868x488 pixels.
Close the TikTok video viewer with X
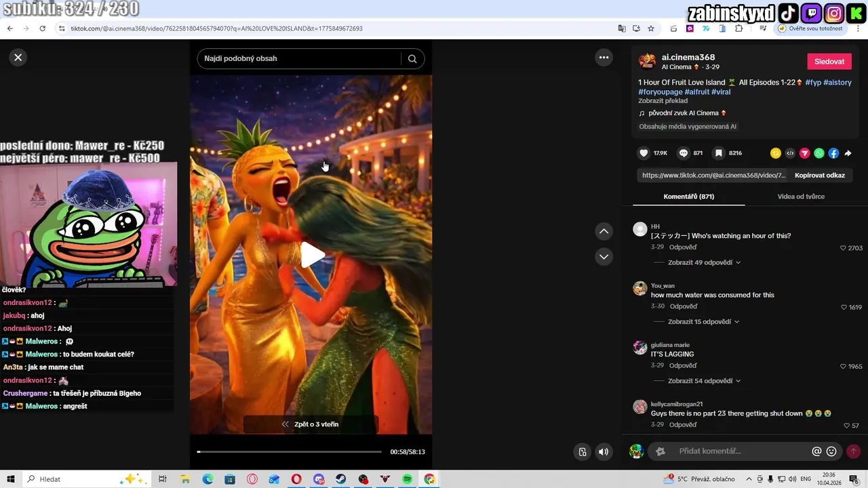click(18, 58)
